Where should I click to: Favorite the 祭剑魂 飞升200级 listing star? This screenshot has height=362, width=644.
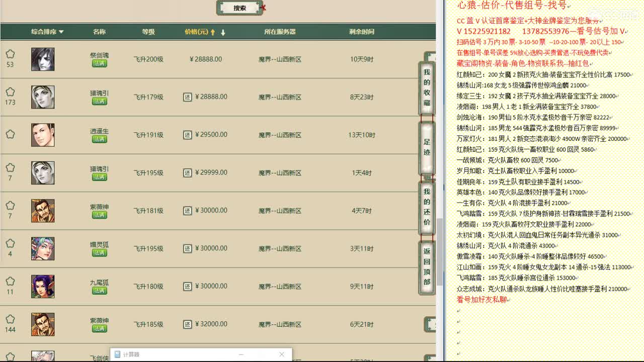[x=10, y=54]
